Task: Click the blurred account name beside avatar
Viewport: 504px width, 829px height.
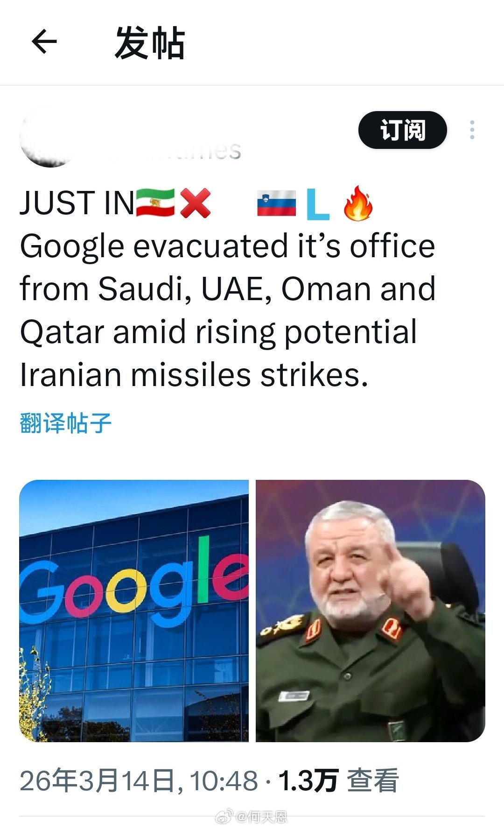Action: [187, 150]
